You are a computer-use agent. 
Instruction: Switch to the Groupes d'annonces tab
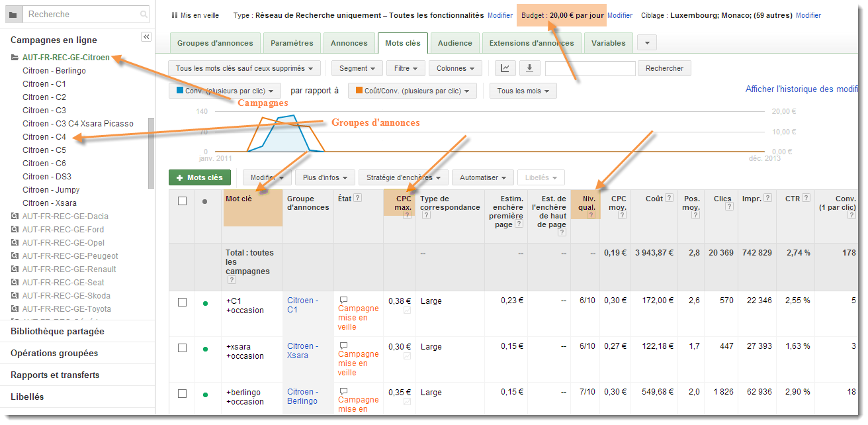(x=215, y=43)
